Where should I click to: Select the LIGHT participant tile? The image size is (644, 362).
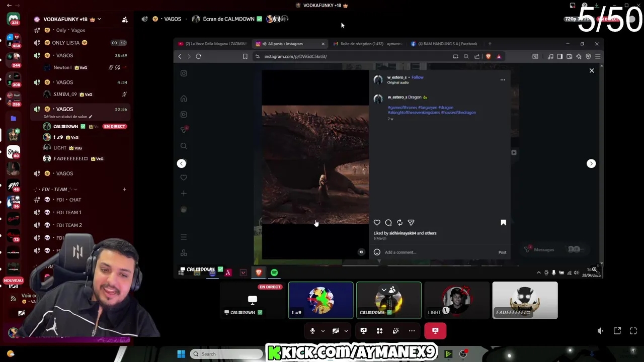(457, 300)
